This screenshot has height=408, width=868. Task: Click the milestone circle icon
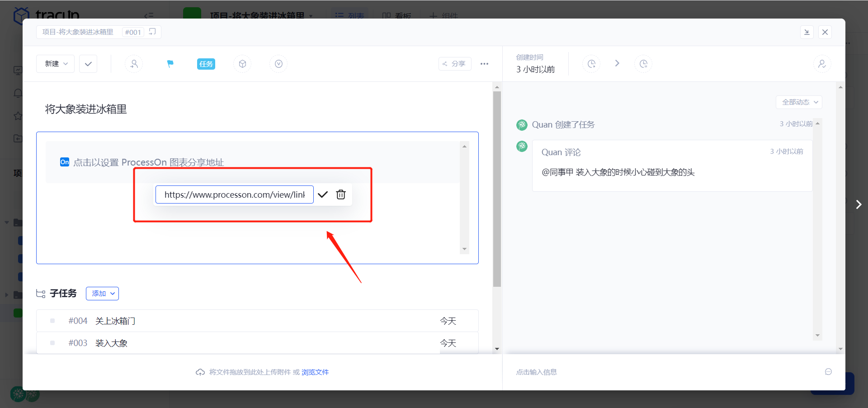pyautogui.click(x=278, y=64)
